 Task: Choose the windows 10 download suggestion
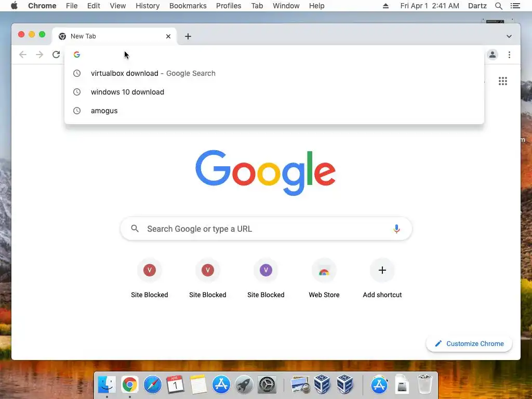[274, 92]
